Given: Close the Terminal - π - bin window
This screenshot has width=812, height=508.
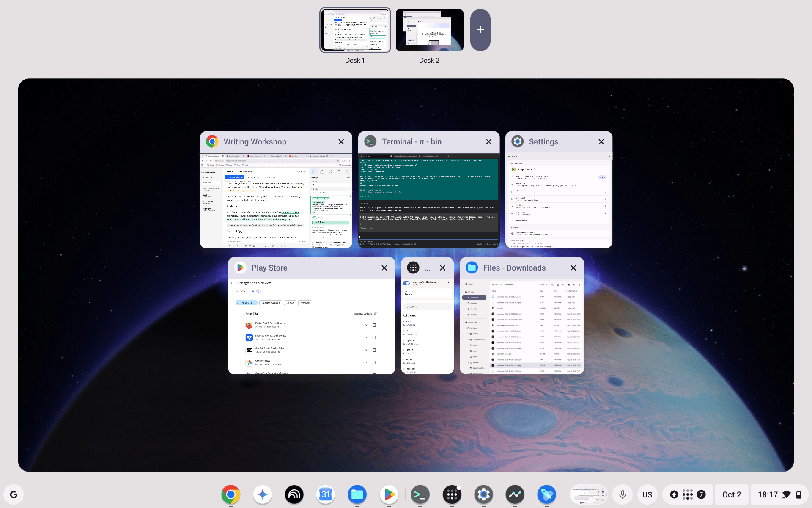Looking at the screenshot, I should coord(489,142).
